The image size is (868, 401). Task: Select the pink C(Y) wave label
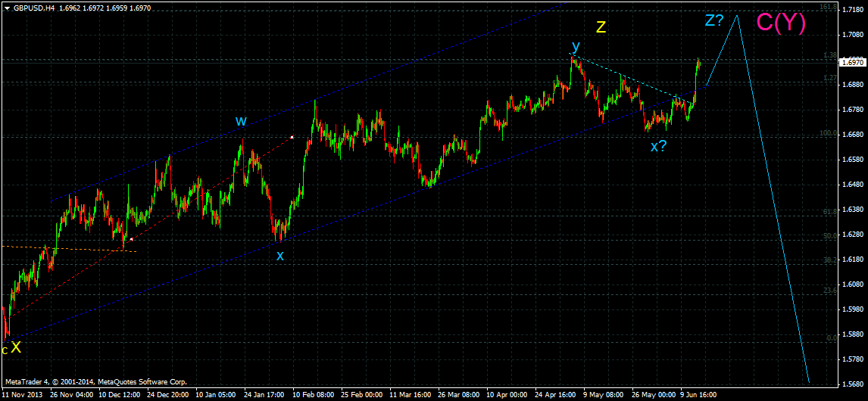tap(781, 23)
